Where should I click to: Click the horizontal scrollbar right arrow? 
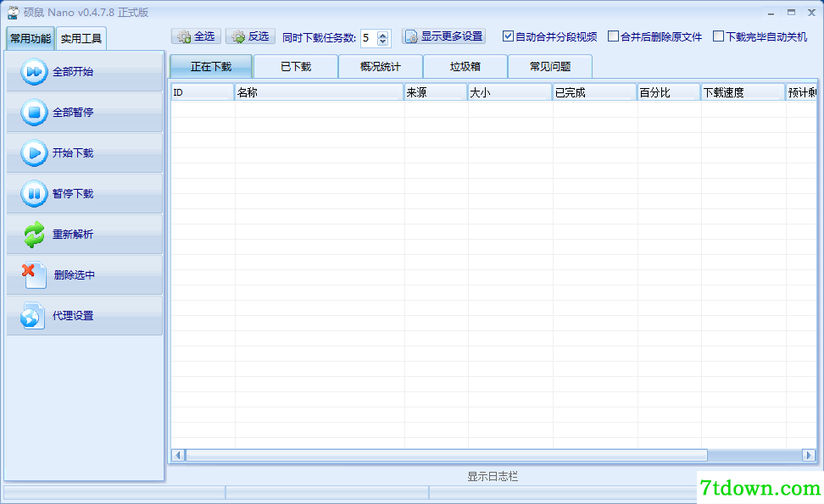(809, 455)
